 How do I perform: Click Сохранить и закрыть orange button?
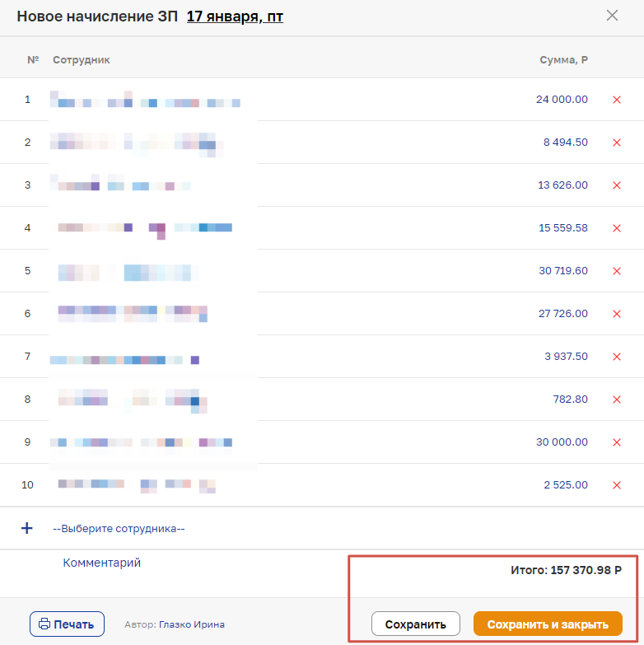[x=548, y=624]
